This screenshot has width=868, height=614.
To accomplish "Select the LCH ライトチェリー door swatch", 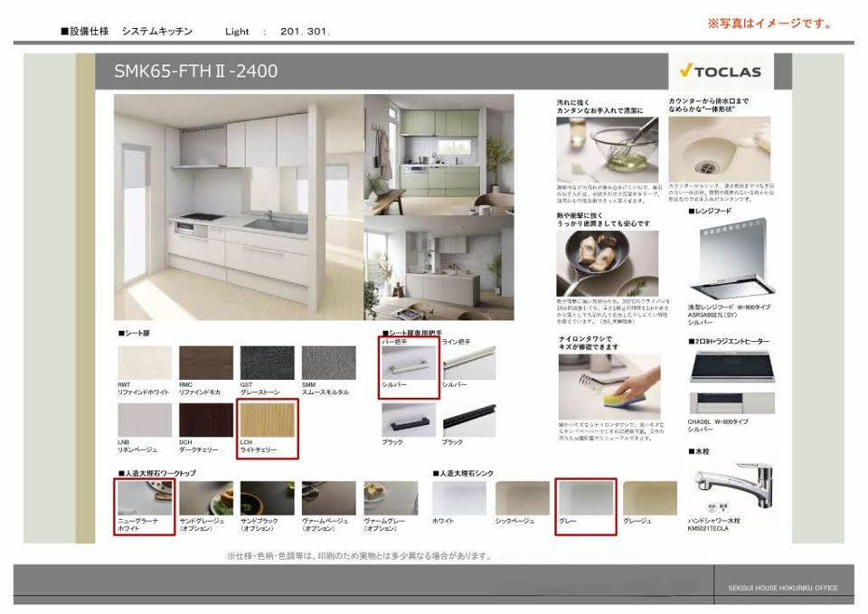I will [x=268, y=420].
